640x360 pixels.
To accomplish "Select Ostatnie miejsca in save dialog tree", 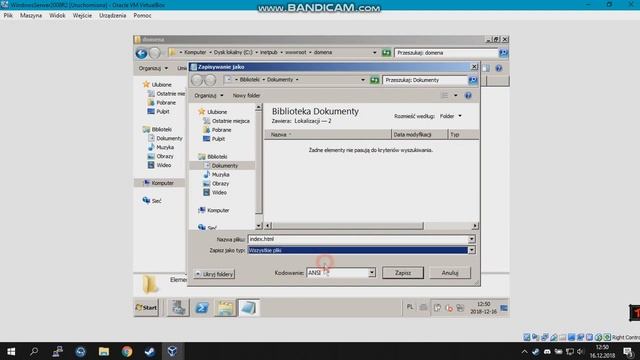I will pyautogui.click(x=227, y=121).
